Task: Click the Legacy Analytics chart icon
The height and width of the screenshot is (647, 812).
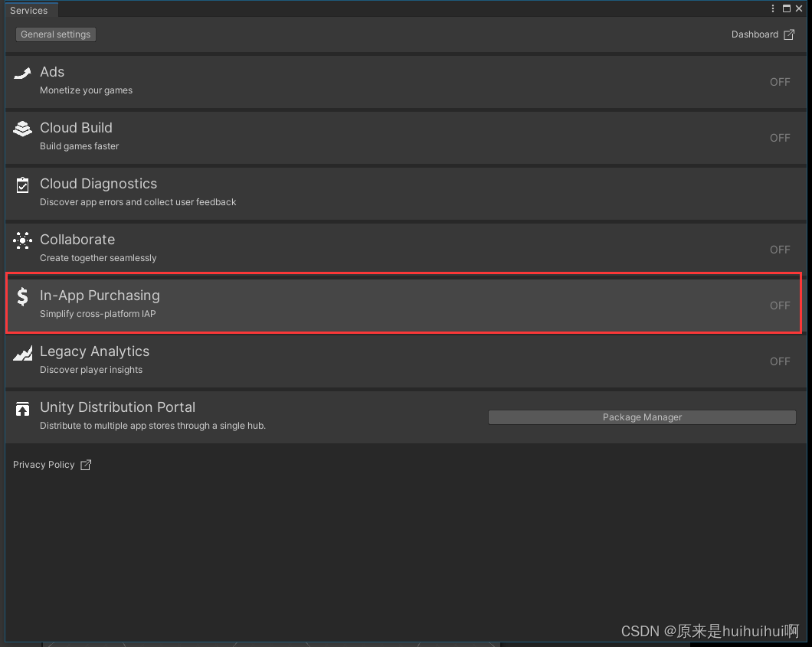Action: (x=21, y=352)
